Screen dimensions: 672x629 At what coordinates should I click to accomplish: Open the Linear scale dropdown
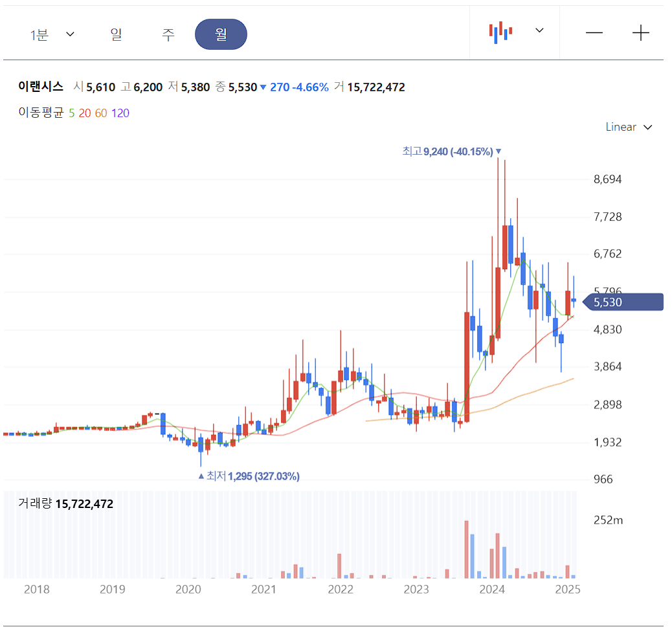pyautogui.click(x=629, y=127)
